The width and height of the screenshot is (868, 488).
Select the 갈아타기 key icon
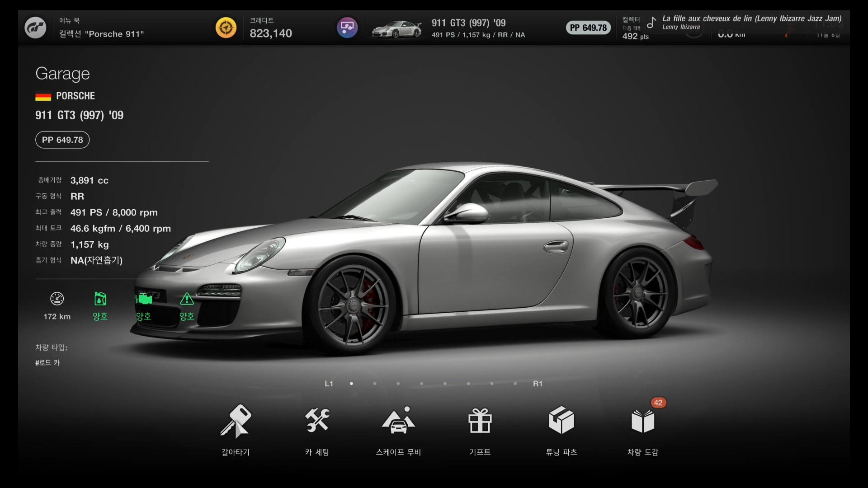point(236,421)
